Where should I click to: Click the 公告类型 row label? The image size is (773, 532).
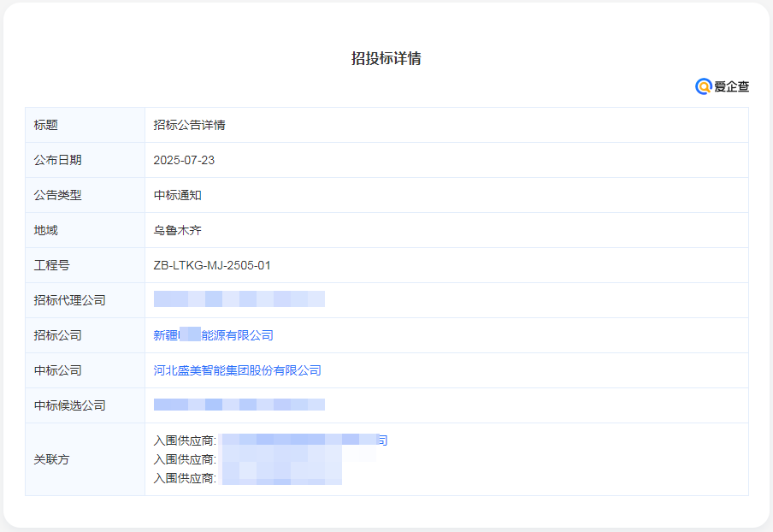(57, 195)
